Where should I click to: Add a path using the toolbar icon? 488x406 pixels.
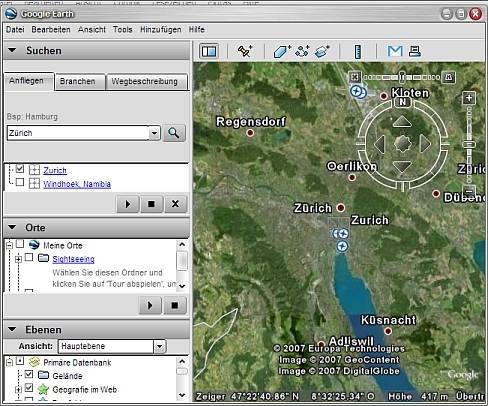point(302,51)
